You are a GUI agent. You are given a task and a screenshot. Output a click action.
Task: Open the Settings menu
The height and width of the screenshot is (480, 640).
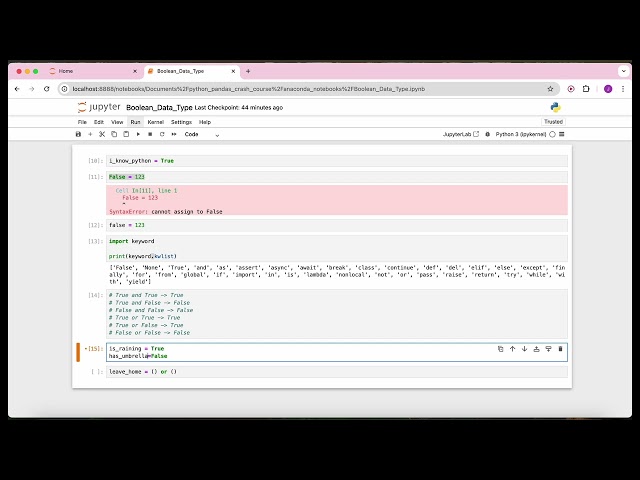[181, 122]
